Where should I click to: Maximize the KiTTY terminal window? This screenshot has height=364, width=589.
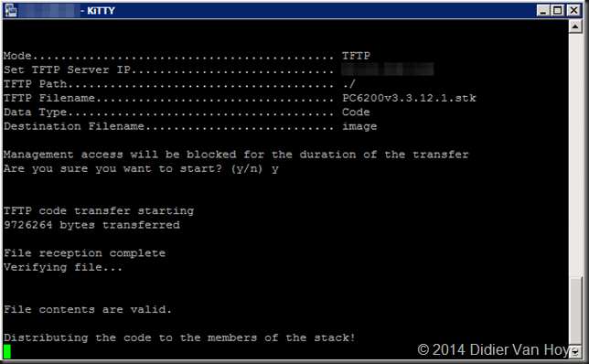pyautogui.click(x=558, y=10)
